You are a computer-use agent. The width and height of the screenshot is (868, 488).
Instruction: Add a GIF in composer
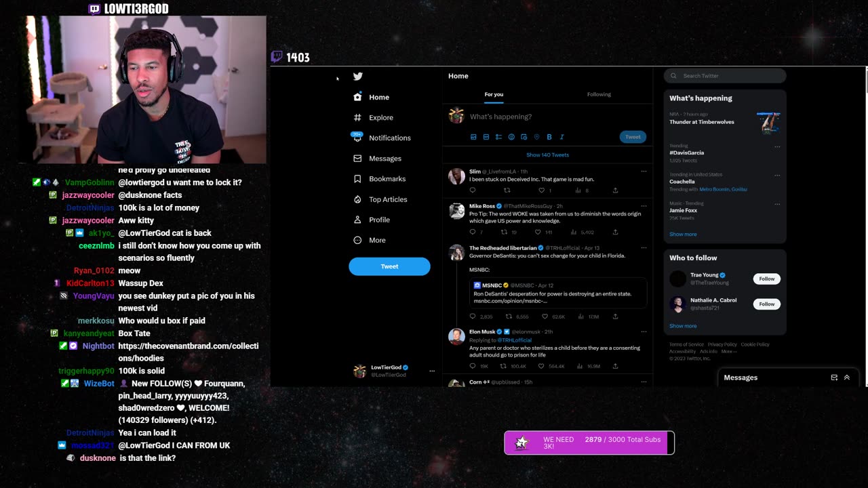(486, 137)
